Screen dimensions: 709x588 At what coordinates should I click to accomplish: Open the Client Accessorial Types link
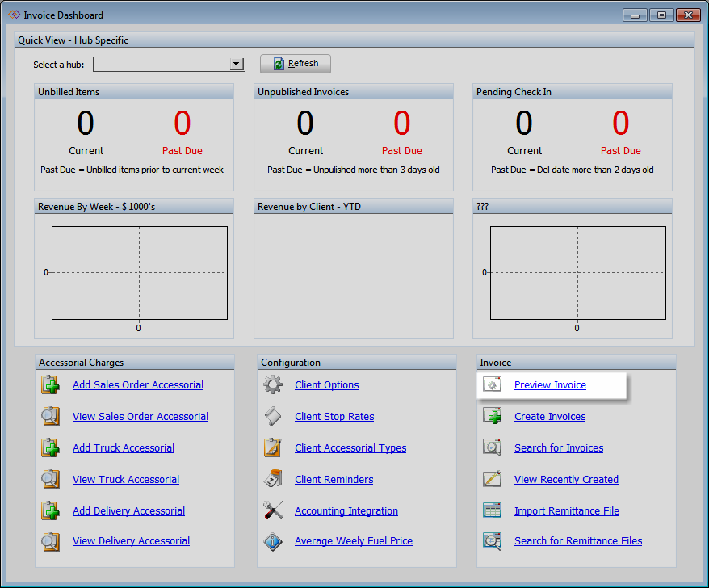(x=351, y=447)
